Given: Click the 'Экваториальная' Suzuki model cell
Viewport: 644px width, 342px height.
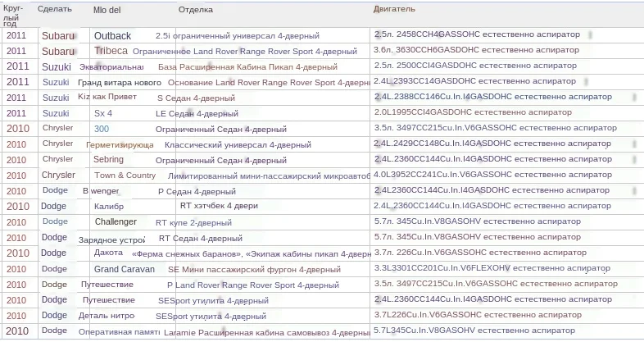Looking at the screenshot, I should [111, 66].
